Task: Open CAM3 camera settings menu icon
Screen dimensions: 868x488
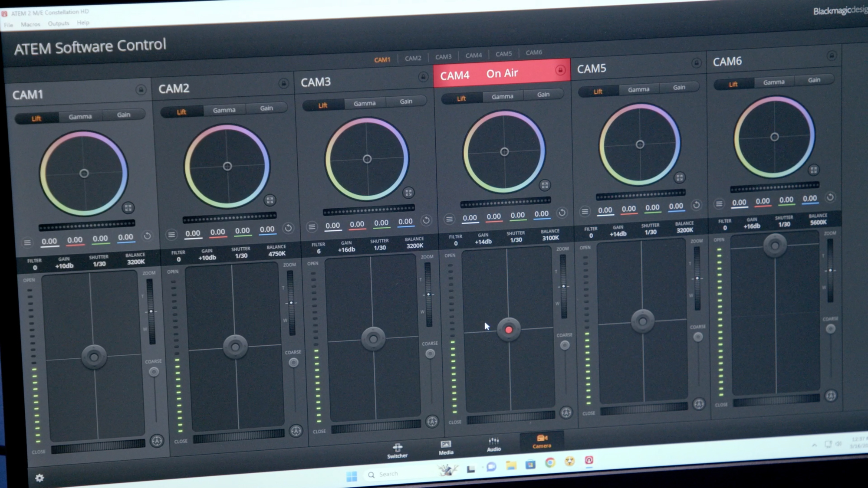Action: tap(312, 227)
